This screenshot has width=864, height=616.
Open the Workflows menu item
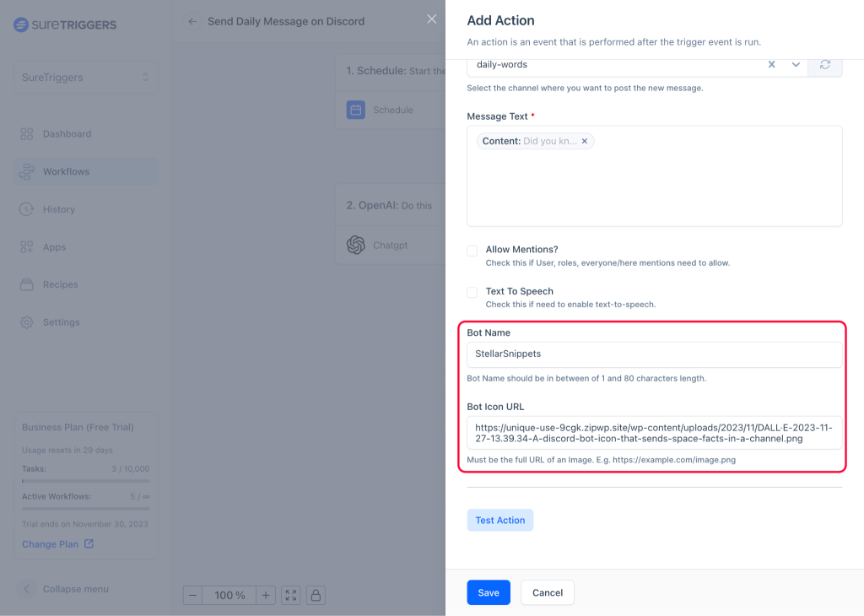coord(66,171)
